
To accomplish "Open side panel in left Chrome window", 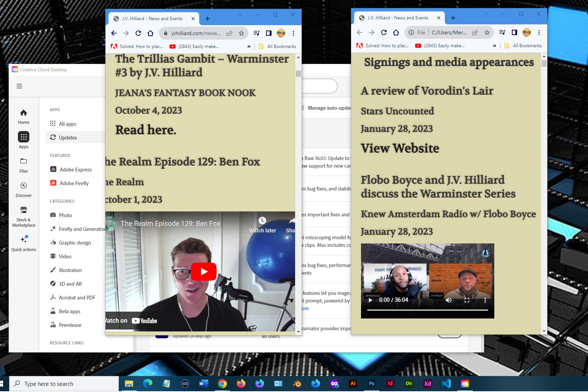I will pos(269,33).
